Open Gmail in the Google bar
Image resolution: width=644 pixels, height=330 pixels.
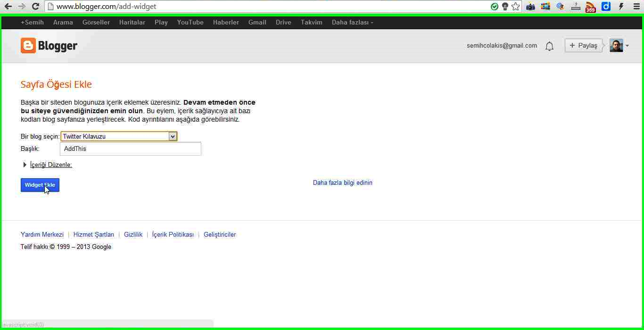[x=257, y=22]
